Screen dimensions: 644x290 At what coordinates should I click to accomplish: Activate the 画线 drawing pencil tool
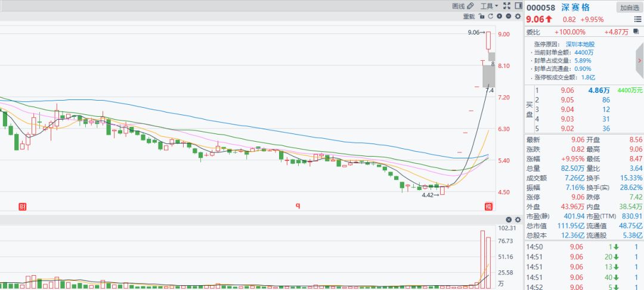463,6
